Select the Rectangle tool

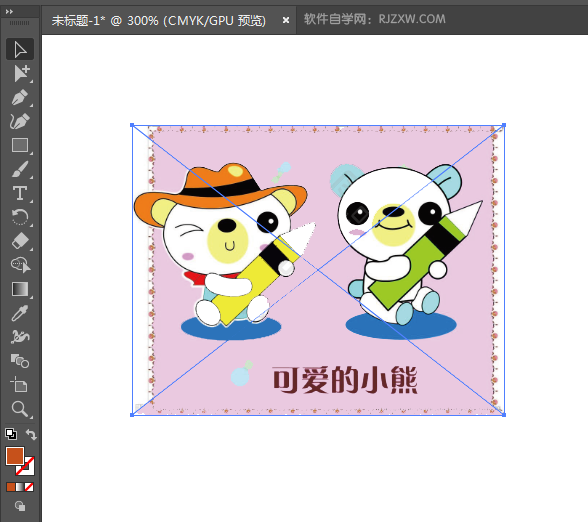tap(20, 145)
